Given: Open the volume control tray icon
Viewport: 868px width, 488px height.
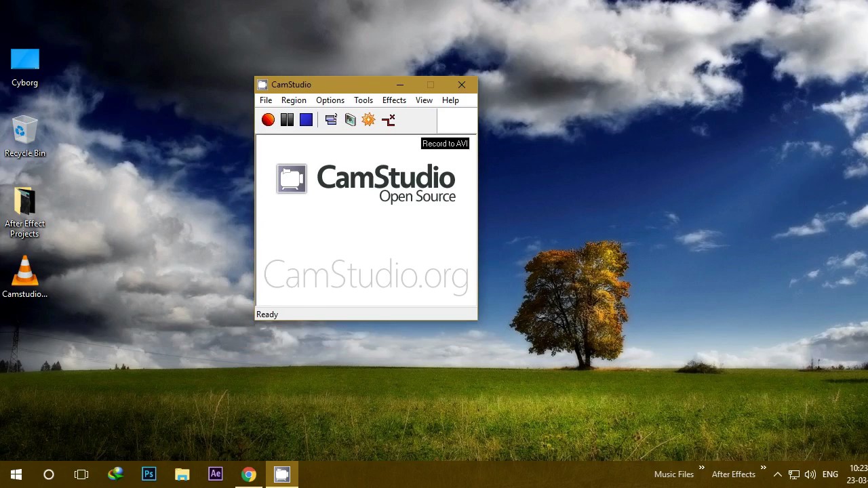Looking at the screenshot, I should click(810, 474).
